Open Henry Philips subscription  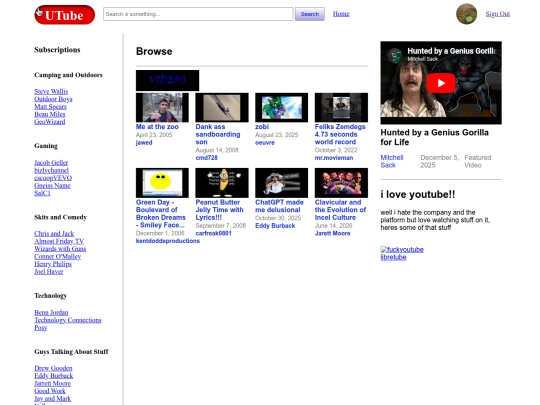click(x=53, y=264)
